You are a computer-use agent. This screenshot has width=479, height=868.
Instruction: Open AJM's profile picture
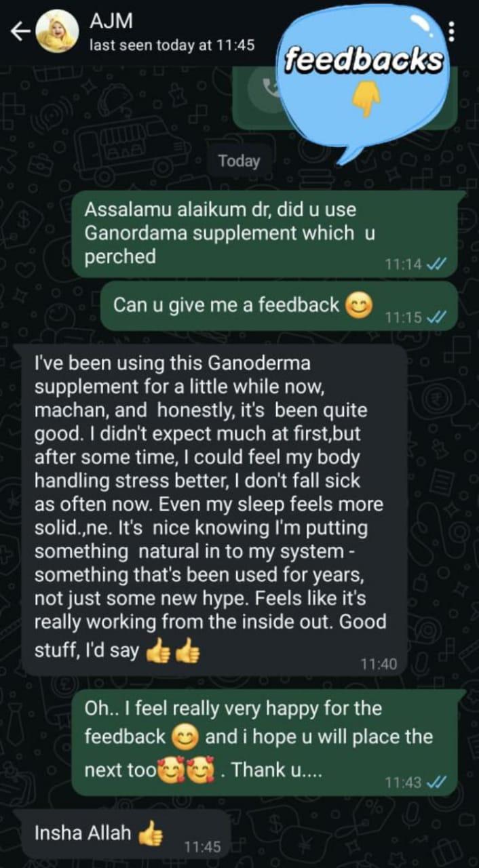(x=56, y=32)
